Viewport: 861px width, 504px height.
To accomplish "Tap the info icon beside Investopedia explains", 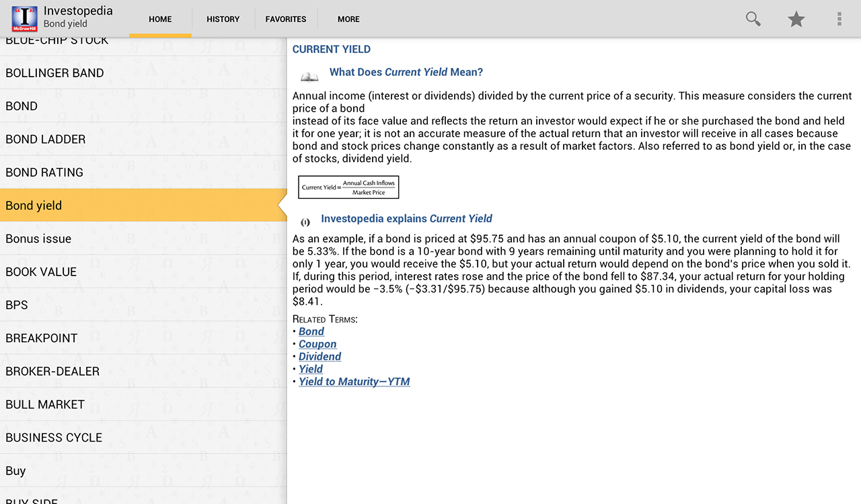I will (305, 222).
